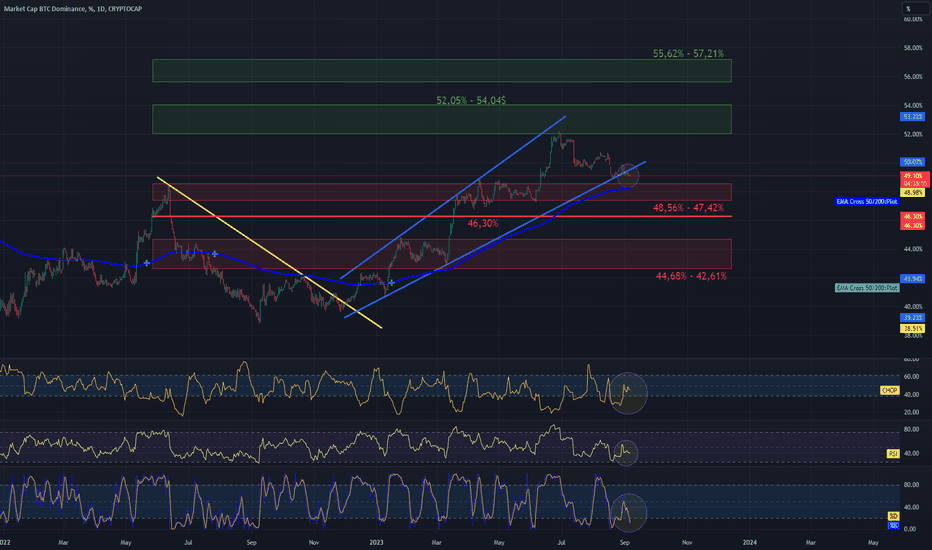
Task: Click the 46,30% horizontal line text
Action: coord(483,223)
